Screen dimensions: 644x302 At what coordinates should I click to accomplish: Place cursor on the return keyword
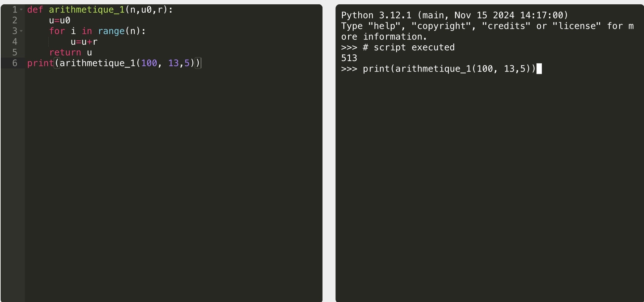point(65,52)
